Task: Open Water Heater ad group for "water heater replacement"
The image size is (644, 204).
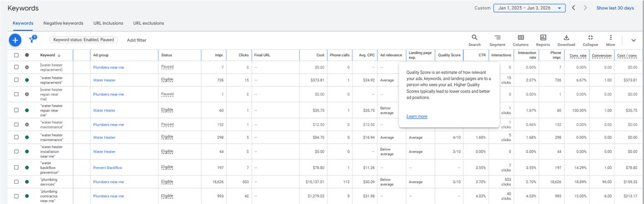Action: (104, 80)
